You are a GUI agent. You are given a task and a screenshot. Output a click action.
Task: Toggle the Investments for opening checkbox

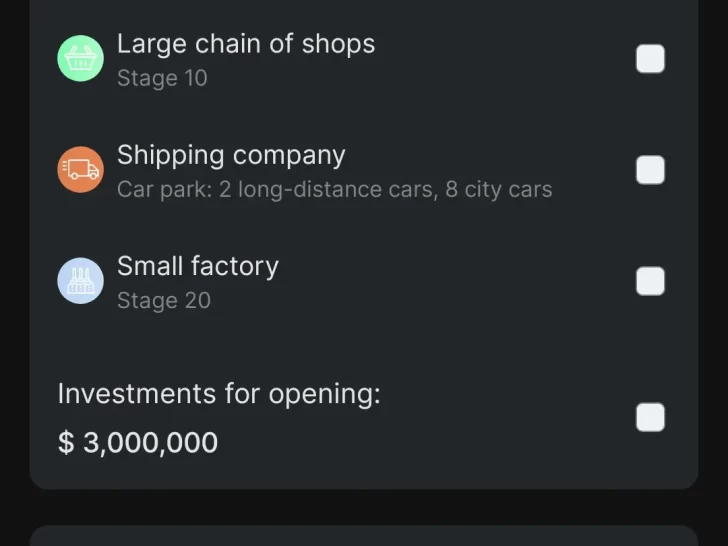click(650, 417)
